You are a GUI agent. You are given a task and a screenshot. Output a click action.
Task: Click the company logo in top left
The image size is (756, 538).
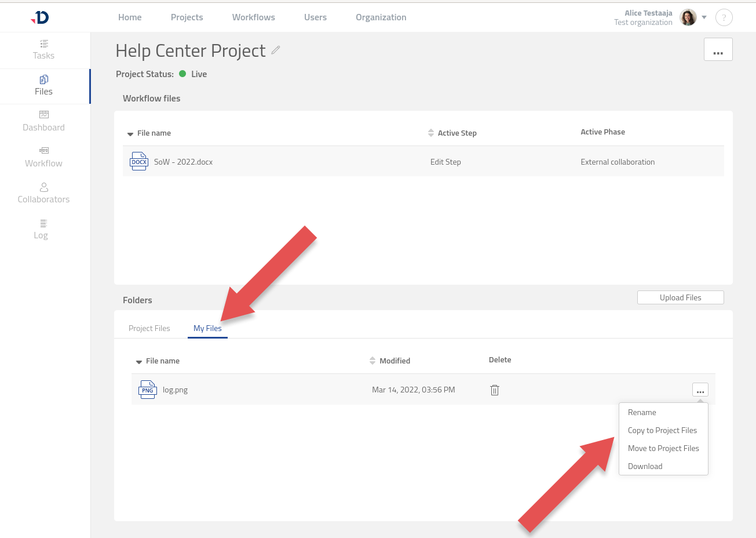pyautogui.click(x=41, y=17)
